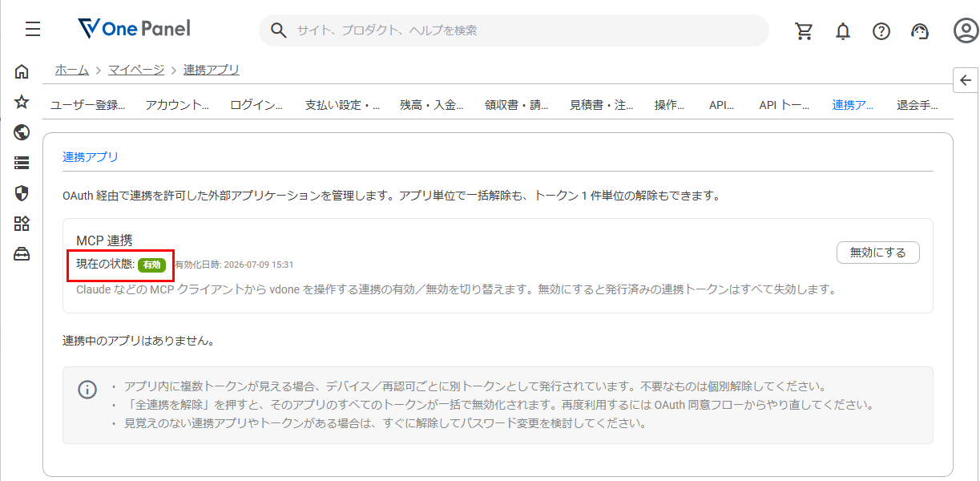Focus the site and product search field
The image size is (980, 481).
pos(514,30)
